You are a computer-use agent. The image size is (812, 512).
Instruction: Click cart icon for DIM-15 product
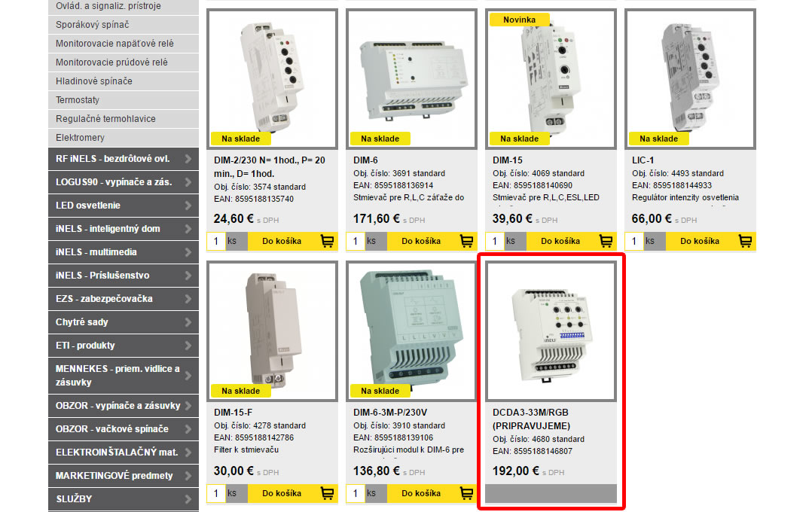(606, 241)
